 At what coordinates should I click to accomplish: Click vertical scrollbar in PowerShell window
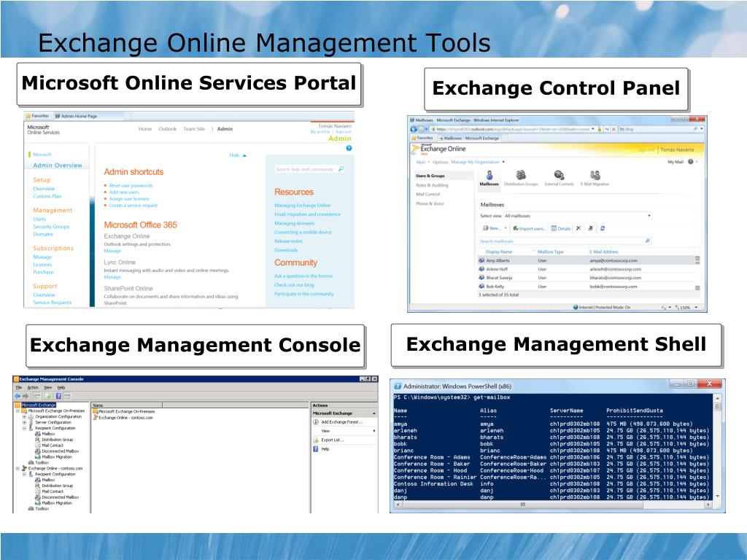pyautogui.click(x=717, y=447)
